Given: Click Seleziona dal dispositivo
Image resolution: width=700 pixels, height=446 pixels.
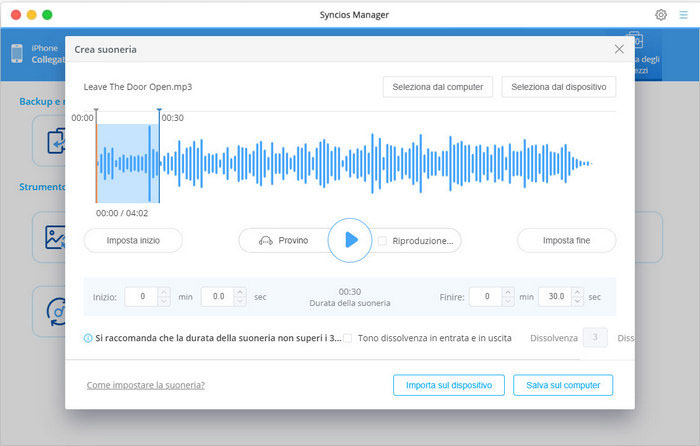Looking at the screenshot, I should click(558, 87).
